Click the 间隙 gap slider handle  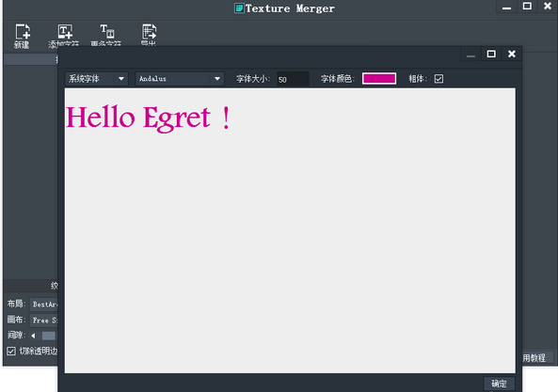click(49, 336)
